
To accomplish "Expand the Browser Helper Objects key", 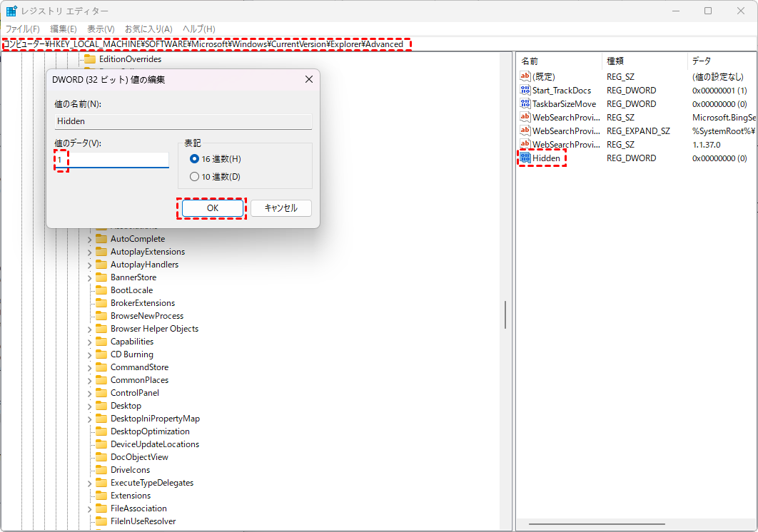I will (89, 329).
